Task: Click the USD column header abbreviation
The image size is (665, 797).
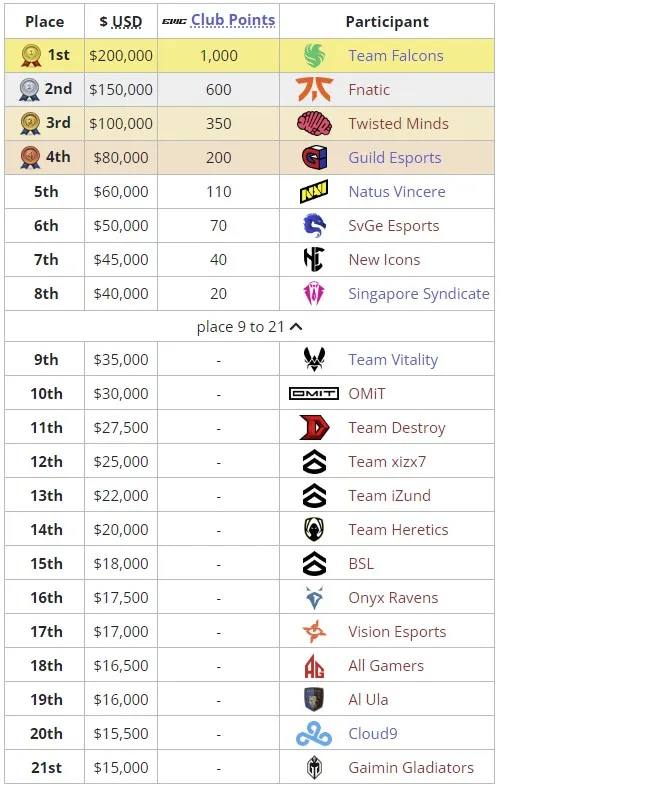Action: [x=127, y=21]
